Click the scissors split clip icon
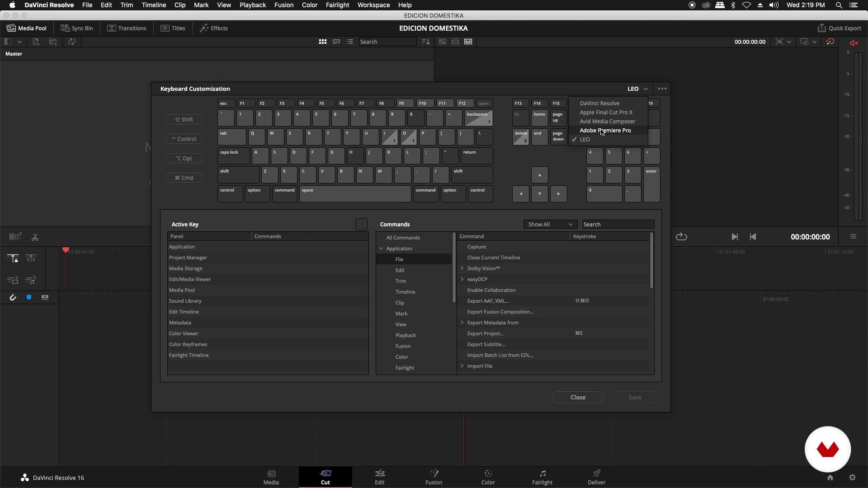868x488 pixels. (x=35, y=237)
